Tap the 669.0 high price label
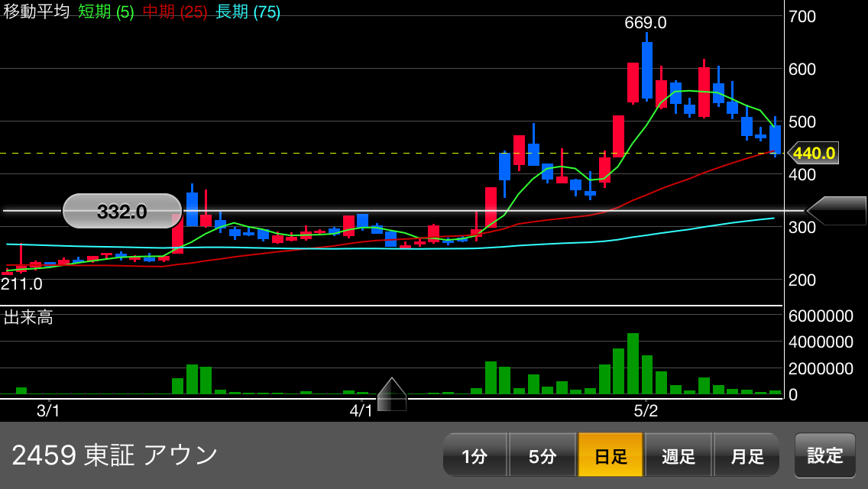This screenshot has height=489, width=868. coord(646,23)
